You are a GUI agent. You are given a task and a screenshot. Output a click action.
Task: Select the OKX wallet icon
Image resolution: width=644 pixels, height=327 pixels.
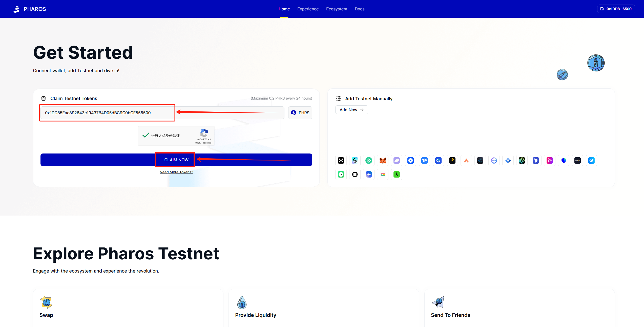[x=341, y=160]
